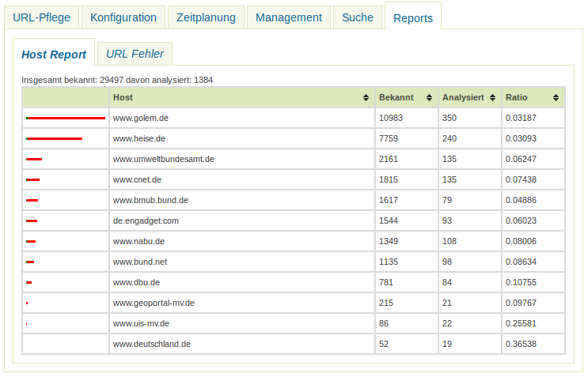Select the Host Report sub-tab
The image size is (588, 377).
[x=54, y=55]
